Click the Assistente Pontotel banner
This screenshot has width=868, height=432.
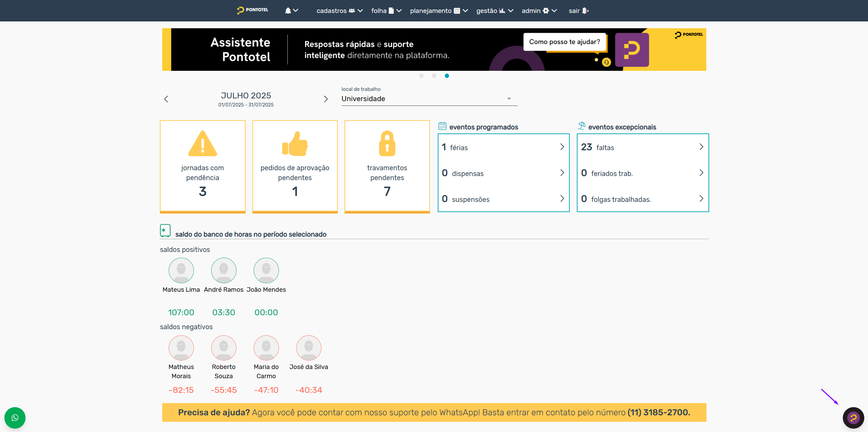pos(434,49)
